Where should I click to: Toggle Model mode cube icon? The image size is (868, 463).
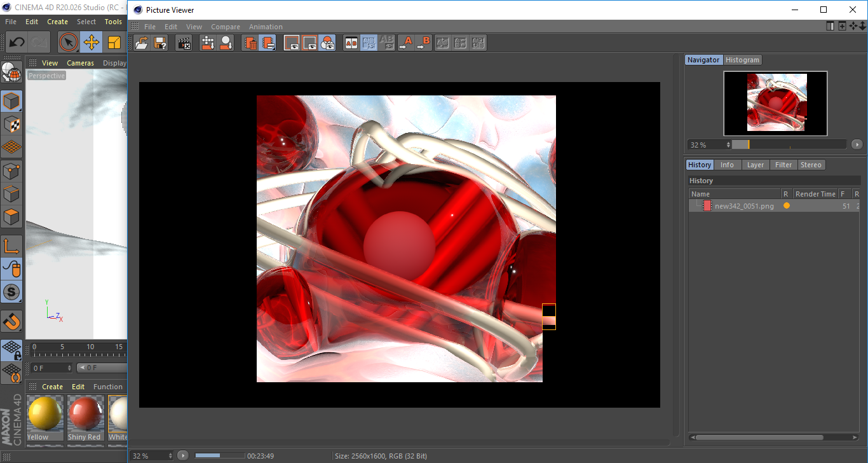[11, 101]
